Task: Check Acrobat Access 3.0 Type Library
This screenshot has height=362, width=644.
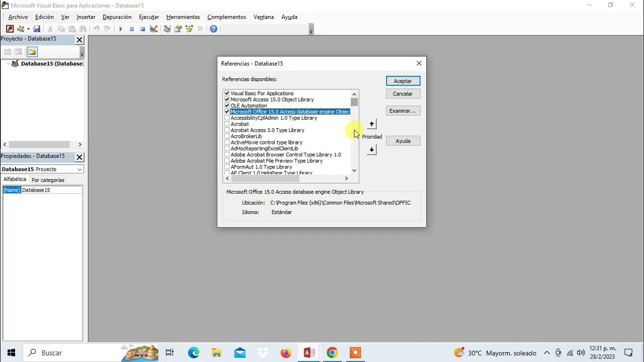Action: tap(227, 130)
